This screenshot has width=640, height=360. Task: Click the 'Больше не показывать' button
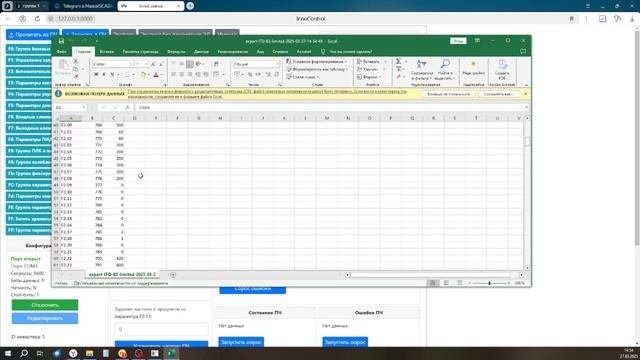coord(449,94)
